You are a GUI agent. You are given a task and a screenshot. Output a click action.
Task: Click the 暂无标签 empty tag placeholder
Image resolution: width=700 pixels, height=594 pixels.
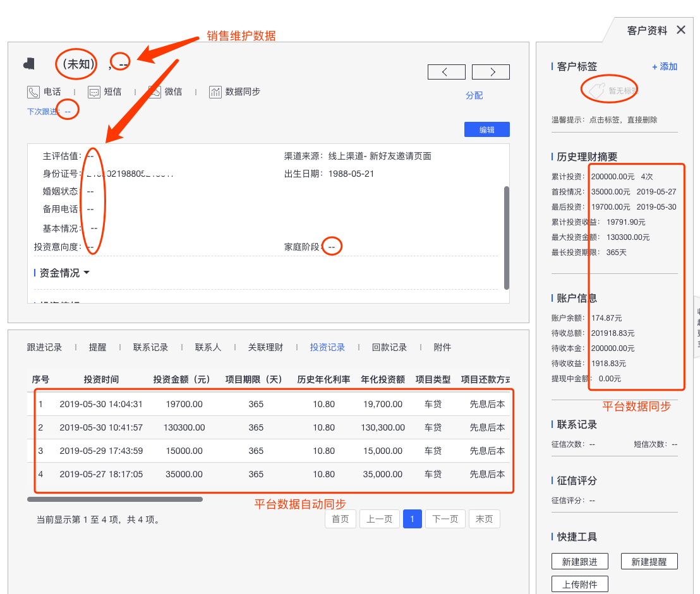613,91
